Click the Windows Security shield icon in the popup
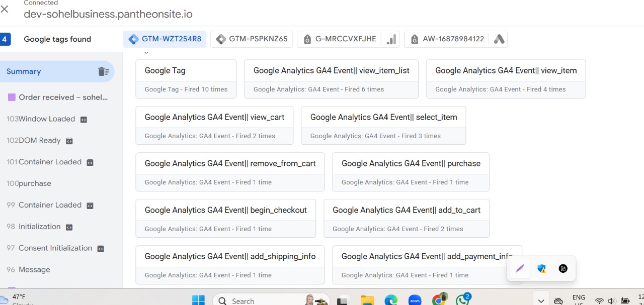The width and height of the screenshot is (644, 305). (541, 268)
